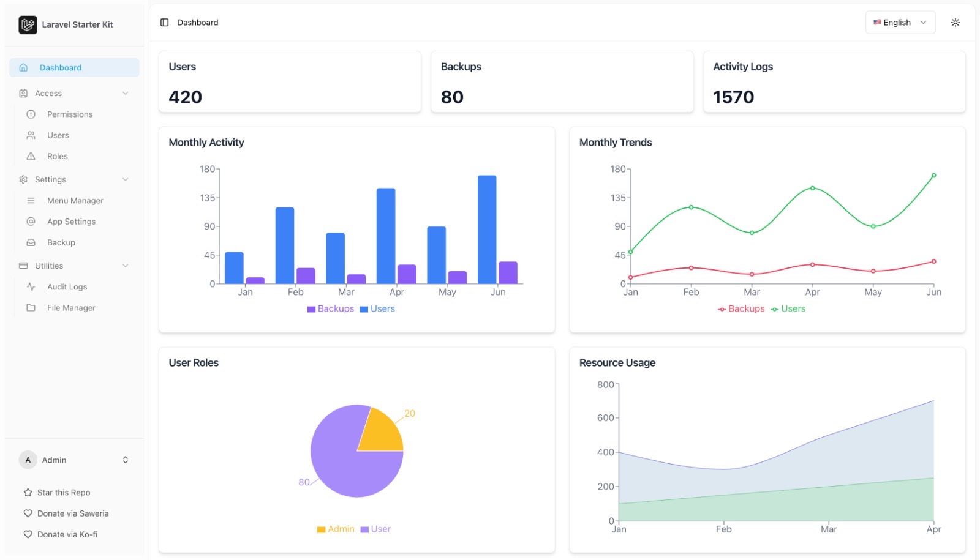Collapse the Access section chevron
Viewport: 980px width, 560px height.
pyautogui.click(x=126, y=94)
